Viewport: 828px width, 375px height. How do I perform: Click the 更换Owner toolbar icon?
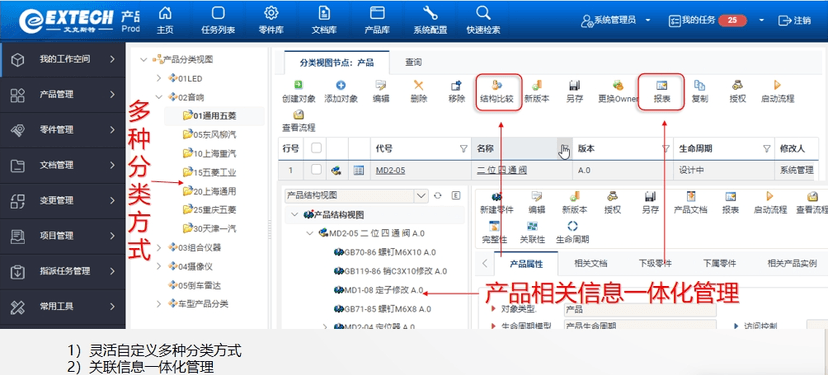(618, 91)
